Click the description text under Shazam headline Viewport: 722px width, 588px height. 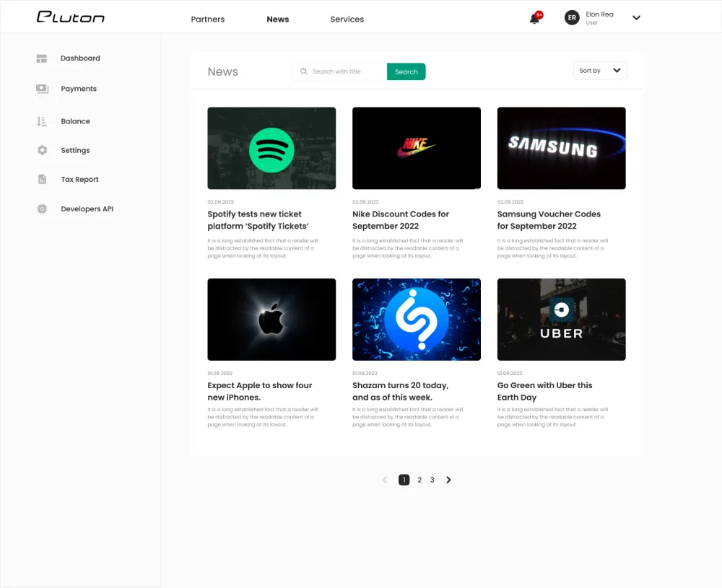[407, 417]
